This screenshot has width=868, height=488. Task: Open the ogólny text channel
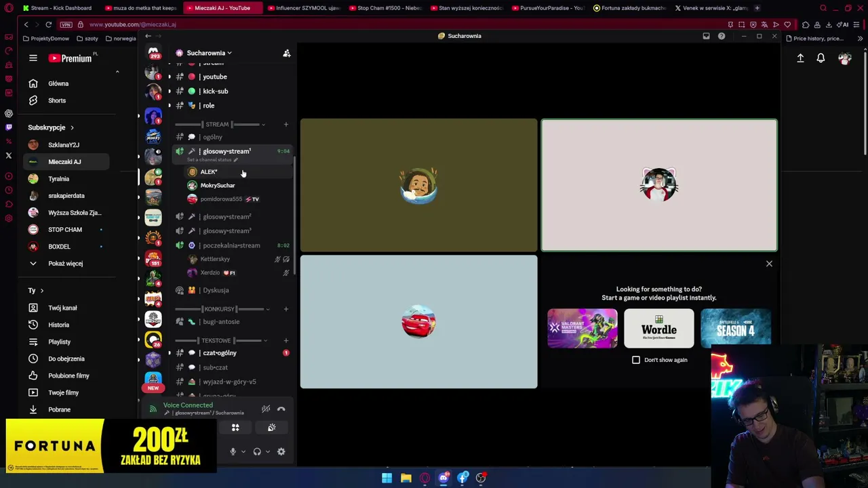pyautogui.click(x=231, y=137)
